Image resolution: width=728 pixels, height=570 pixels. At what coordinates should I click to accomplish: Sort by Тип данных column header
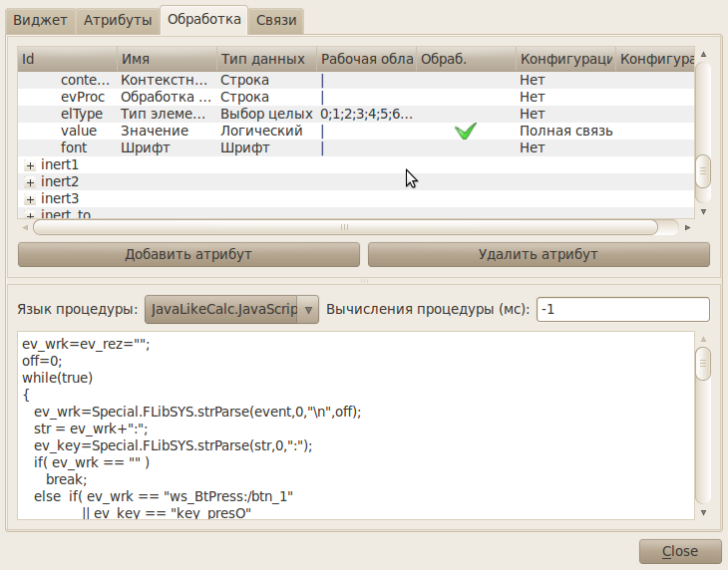(266, 60)
